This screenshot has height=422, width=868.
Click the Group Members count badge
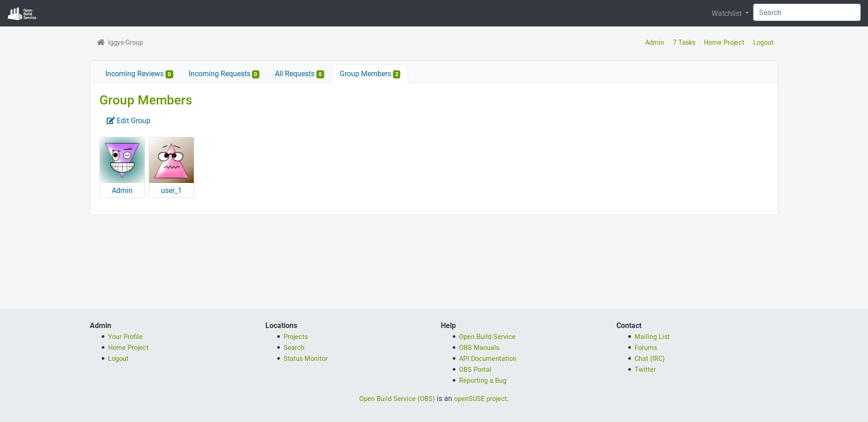(397, 74)
